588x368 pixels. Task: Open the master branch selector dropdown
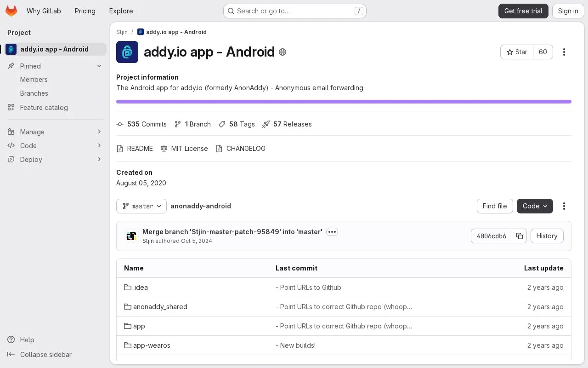point(141,206)
